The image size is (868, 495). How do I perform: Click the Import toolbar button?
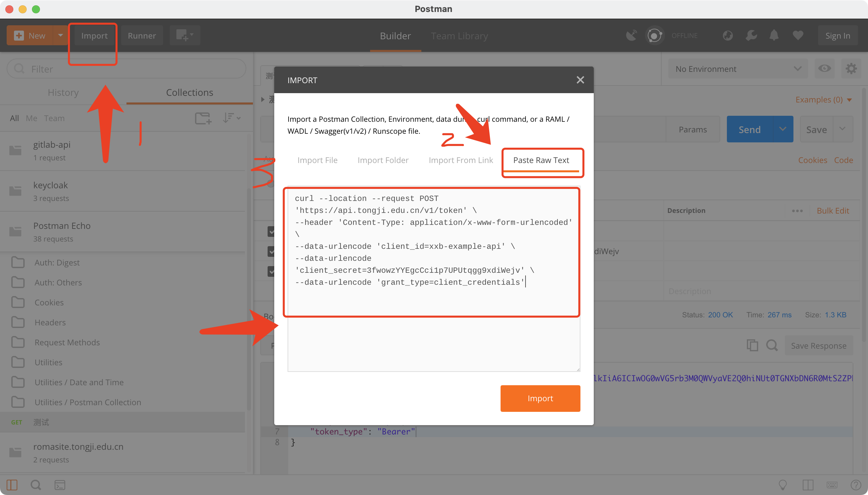[94, 35]
